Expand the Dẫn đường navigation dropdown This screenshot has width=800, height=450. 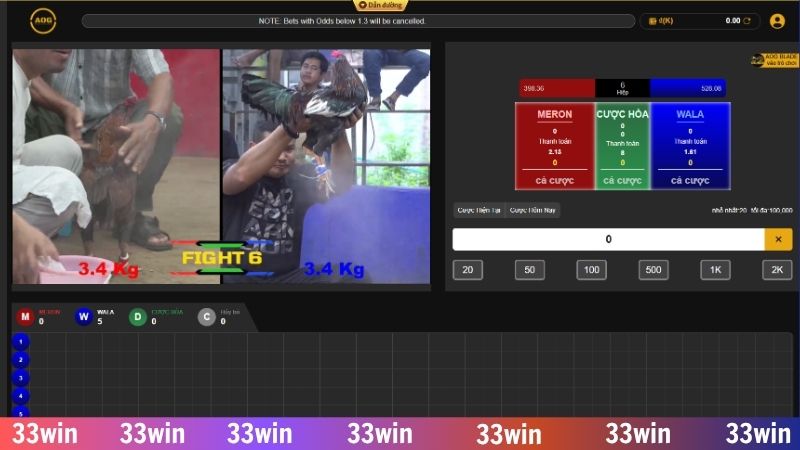click(x=382, y=5)
